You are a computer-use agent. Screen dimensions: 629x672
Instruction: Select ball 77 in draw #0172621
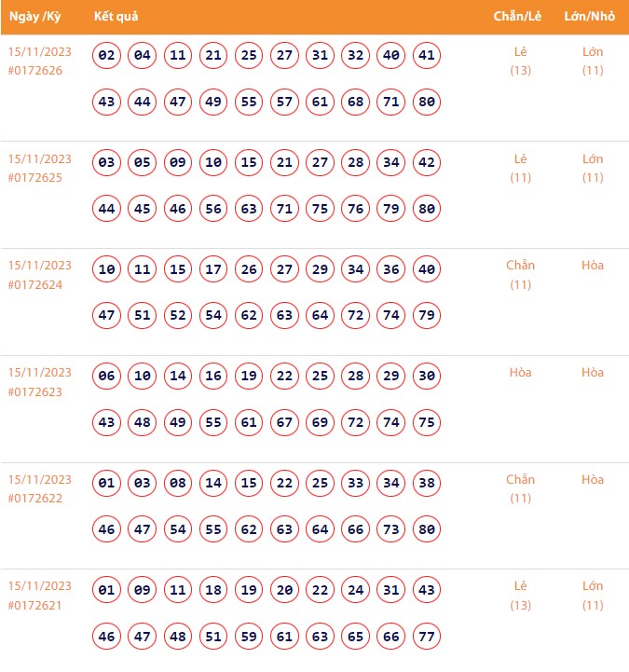coord(426,637)
